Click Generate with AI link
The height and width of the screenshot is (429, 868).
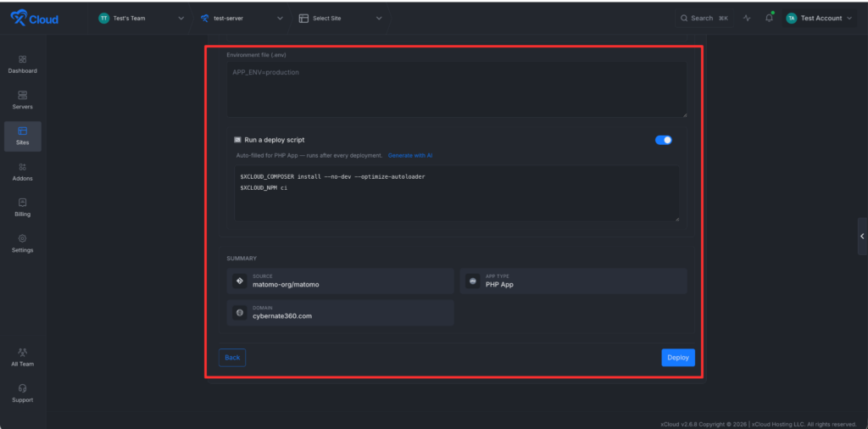pos(410,155)
